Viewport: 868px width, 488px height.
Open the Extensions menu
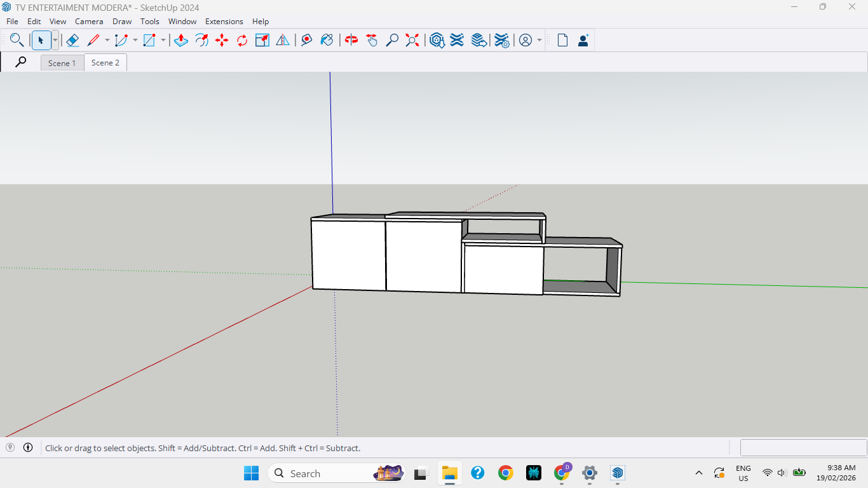[224, 22]
